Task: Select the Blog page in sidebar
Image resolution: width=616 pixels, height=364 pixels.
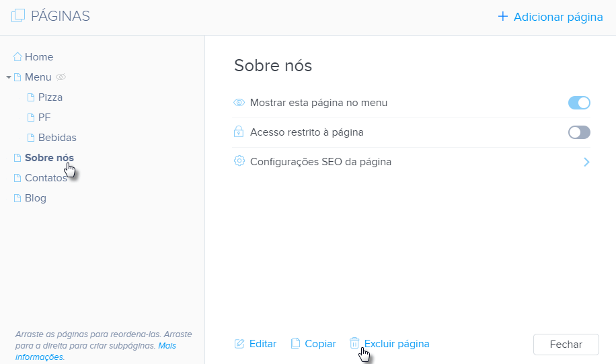Action: pos(35,198)
